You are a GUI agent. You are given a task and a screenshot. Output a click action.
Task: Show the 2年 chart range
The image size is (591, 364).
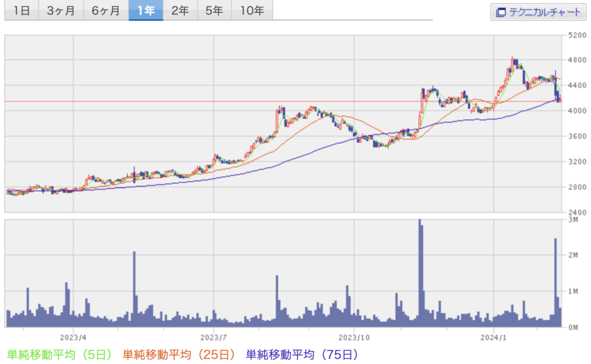(x=180, y=10)
